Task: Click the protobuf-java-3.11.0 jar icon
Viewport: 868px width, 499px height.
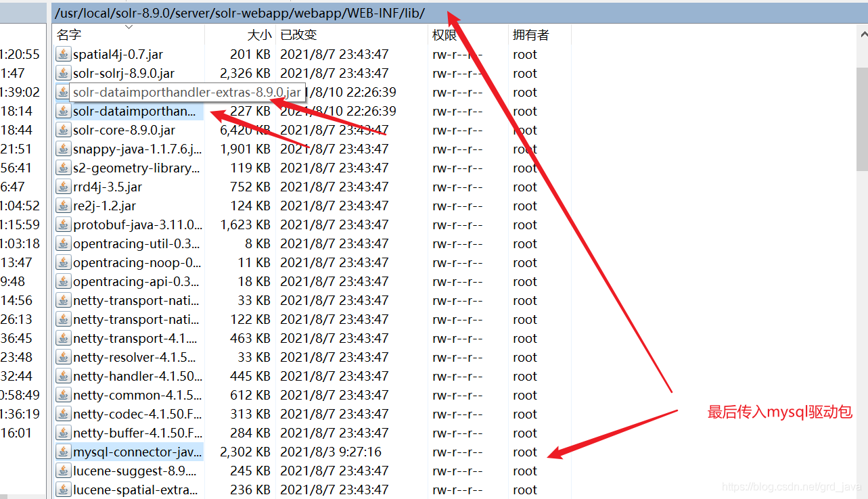Action: click(x=64, y=224)
